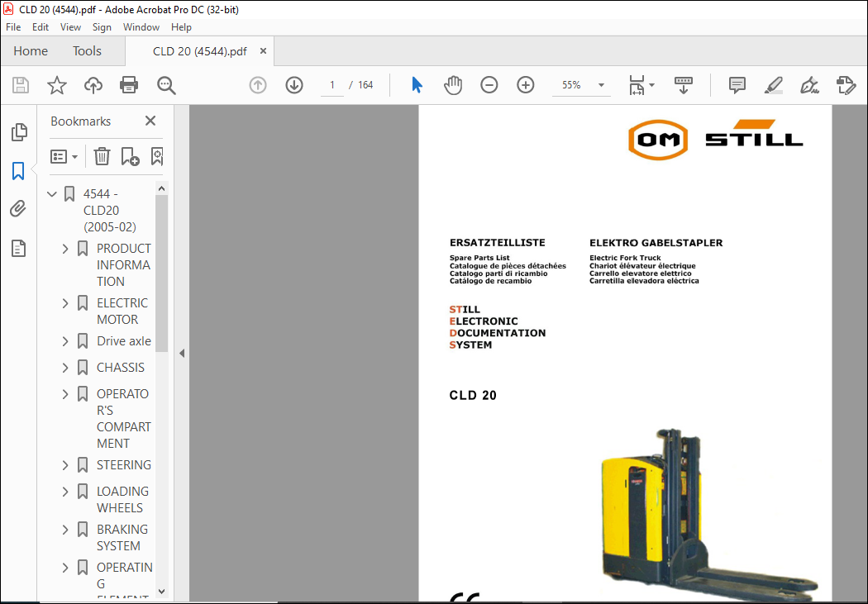868x604 pixels.
Task: Open the File menu
Action: pos(13,27)
